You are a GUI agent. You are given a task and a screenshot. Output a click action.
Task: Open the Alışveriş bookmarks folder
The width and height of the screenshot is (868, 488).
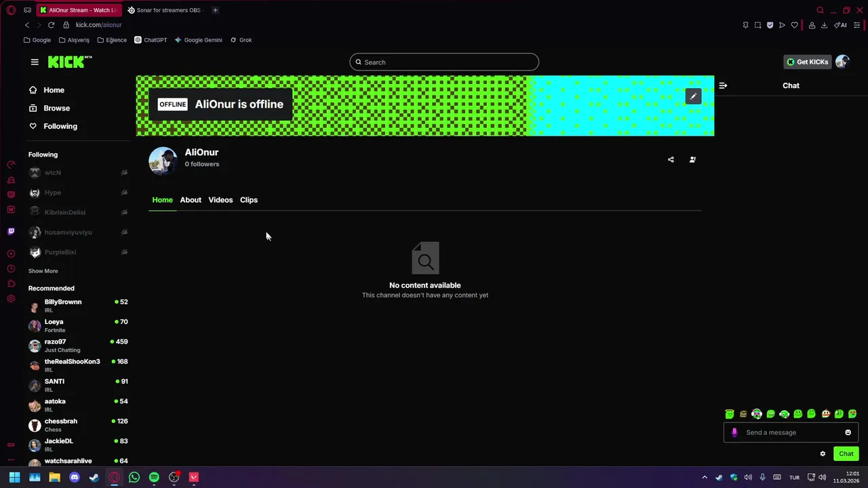point(74,40)
